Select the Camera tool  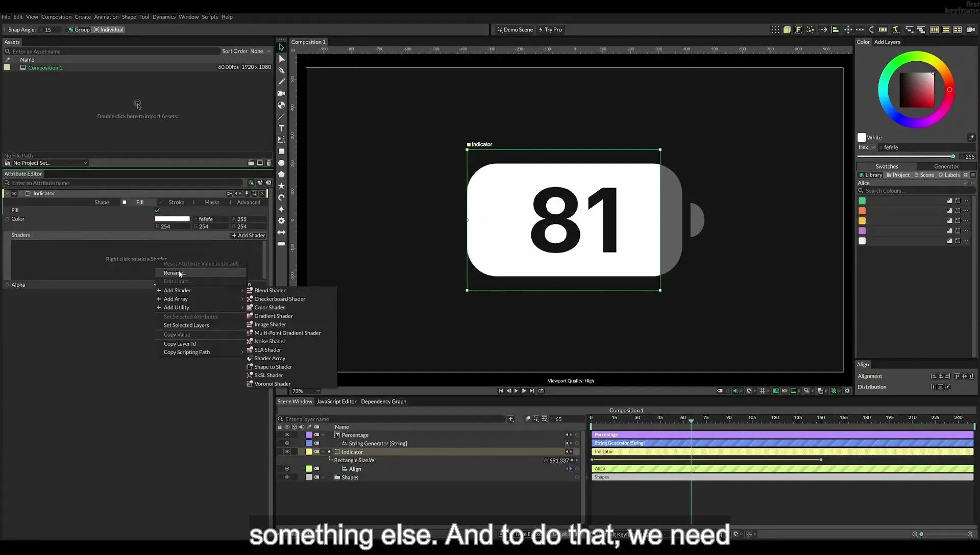281,93
